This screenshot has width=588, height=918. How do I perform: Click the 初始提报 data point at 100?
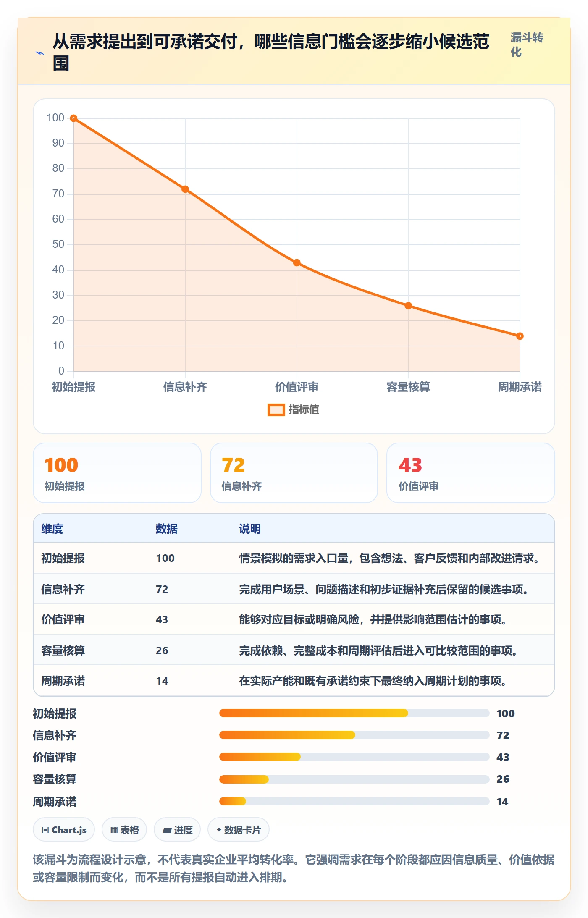[73, 118]
